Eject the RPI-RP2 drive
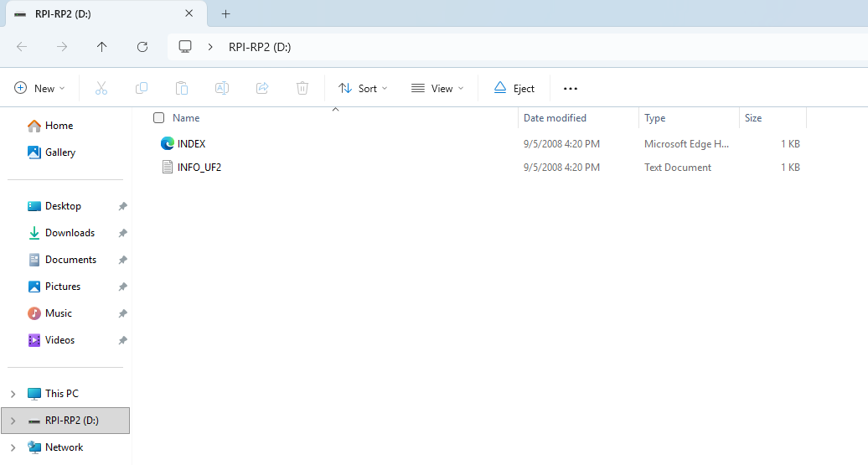This screenshot has height=465, width=868. [x=514, y=88]
